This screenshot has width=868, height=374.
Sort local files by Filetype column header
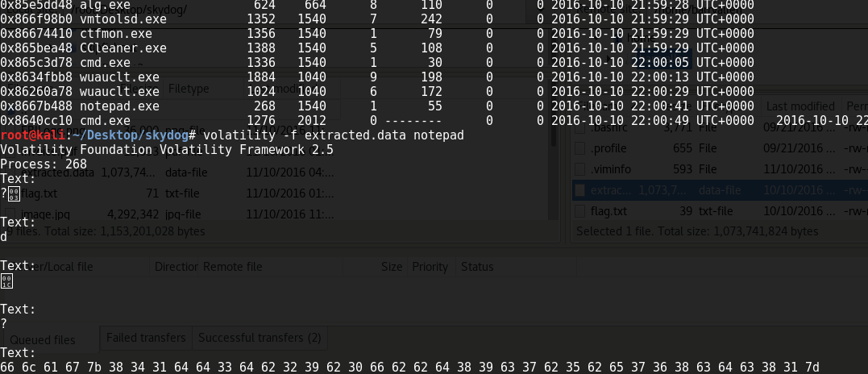click(x=189, y=89)
